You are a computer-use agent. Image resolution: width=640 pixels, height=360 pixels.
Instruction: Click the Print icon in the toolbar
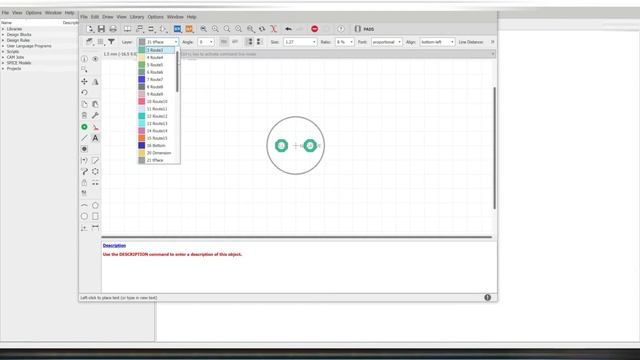click(x=113, y=29)
